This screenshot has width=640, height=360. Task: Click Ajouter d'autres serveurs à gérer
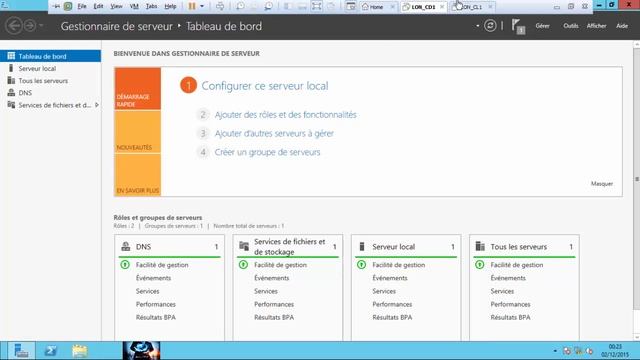pyautogui.click(x=274, y=133)
